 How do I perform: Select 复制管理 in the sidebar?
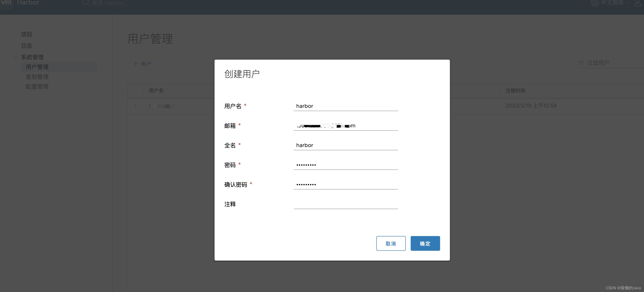[x=37, y=77]
